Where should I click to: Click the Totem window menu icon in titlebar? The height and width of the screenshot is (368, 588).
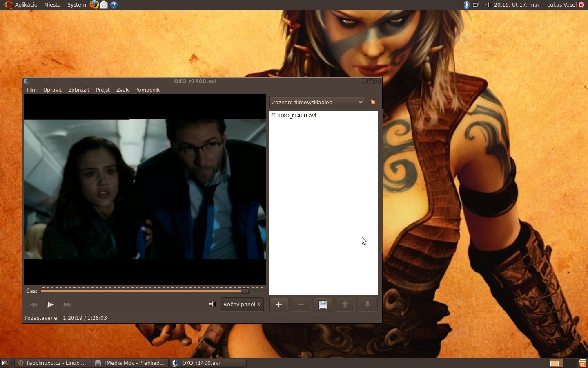pos(27,81)
